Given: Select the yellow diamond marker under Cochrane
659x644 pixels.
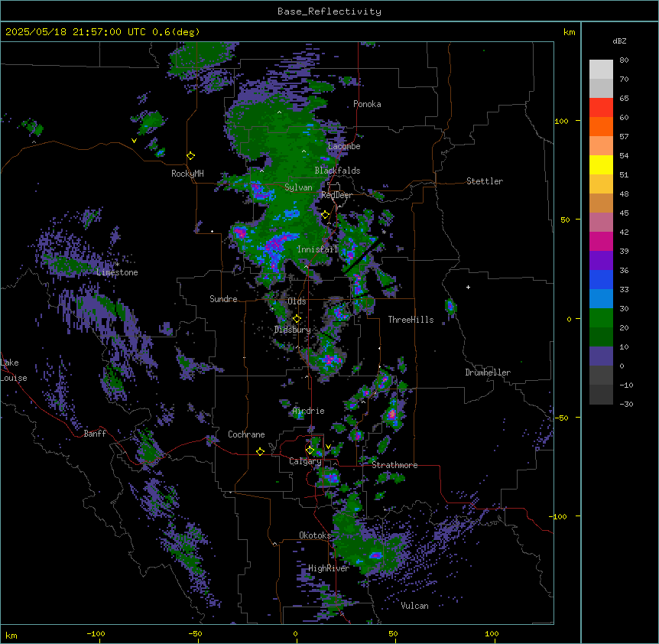Looking at the screenshot, I should pos(260,451).
